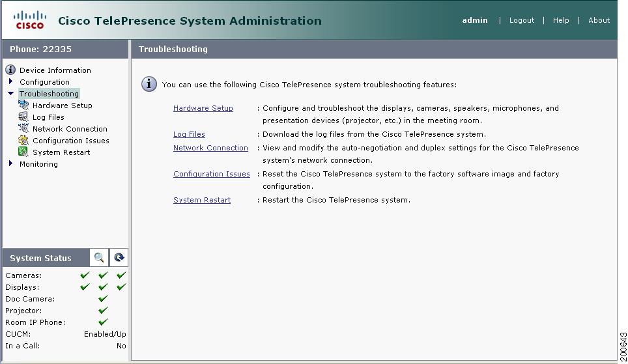Screen dimensions: 628x364
Task: Expand the Configuration tree arrow
Action: point(11,81)
